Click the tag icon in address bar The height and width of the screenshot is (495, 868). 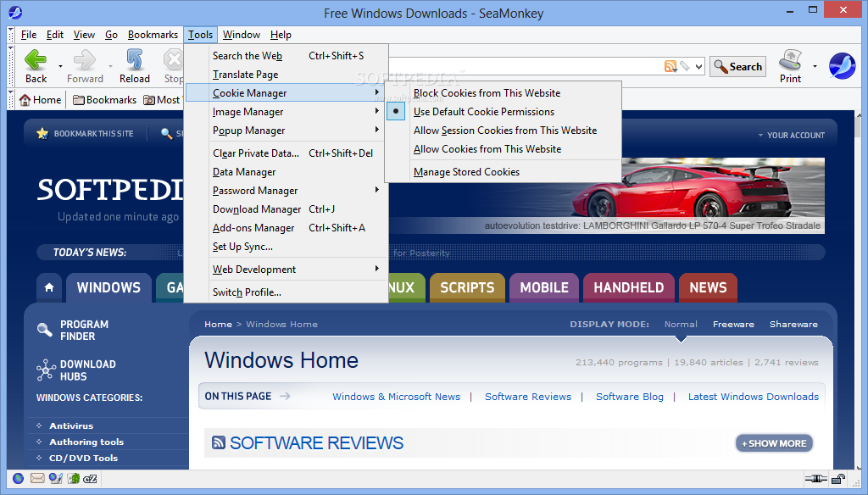click(x=685, y=66)
